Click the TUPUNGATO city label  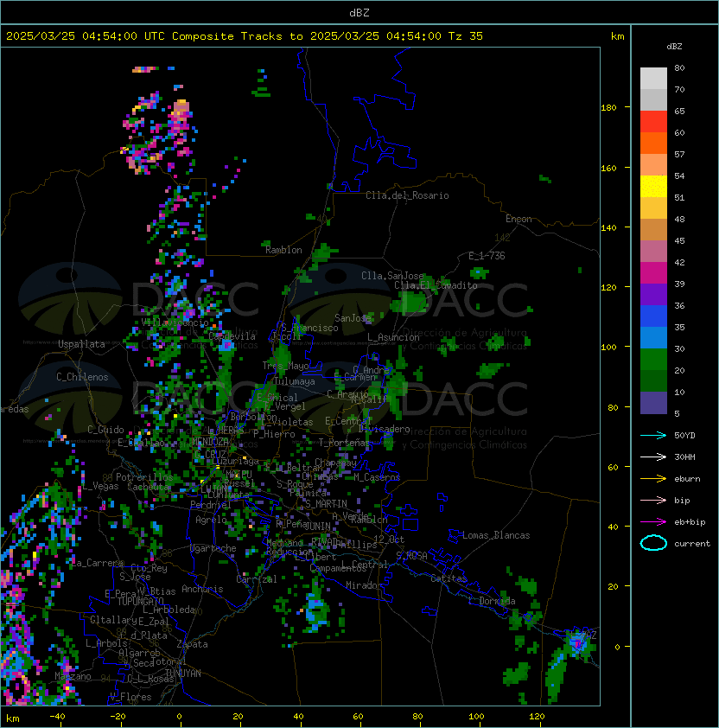[x=141, y=601]
